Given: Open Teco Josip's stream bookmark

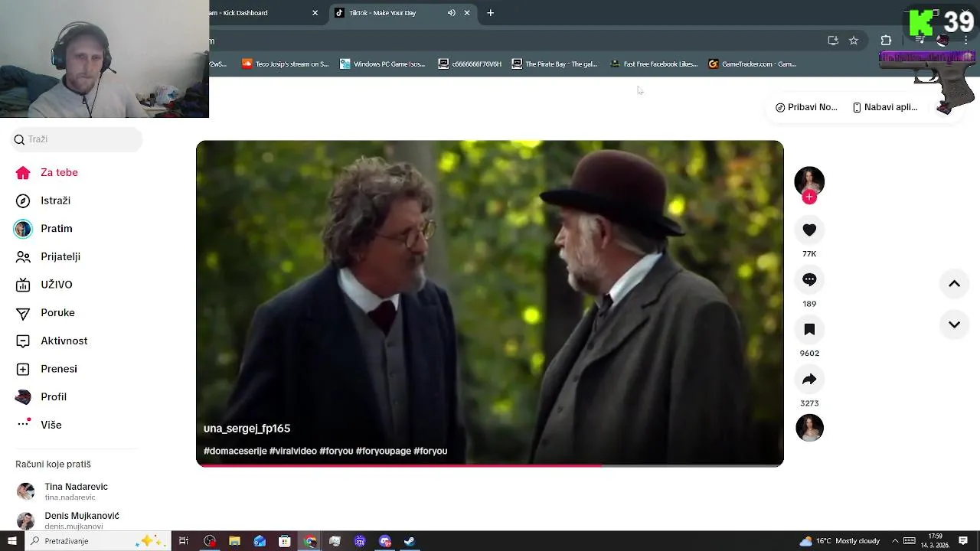Looking at the screenshot, I should coord(286,64).
